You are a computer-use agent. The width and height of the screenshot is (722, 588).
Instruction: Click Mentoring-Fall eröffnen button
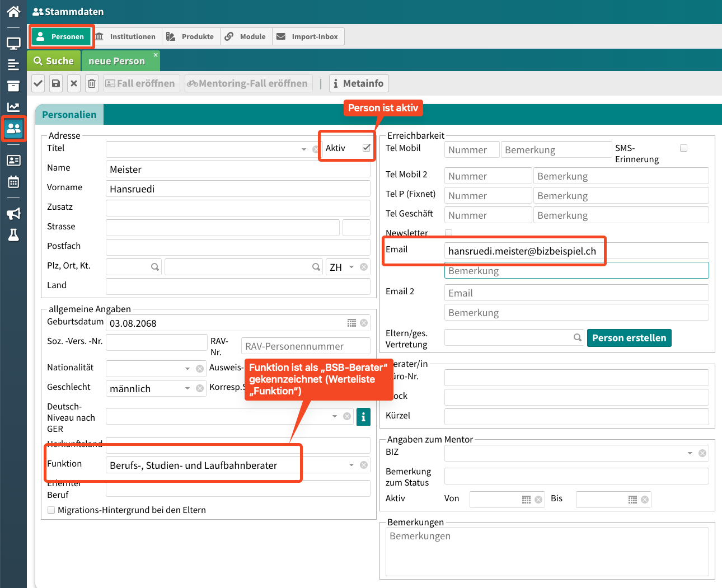pyautogui.click(x=248, y=83)
